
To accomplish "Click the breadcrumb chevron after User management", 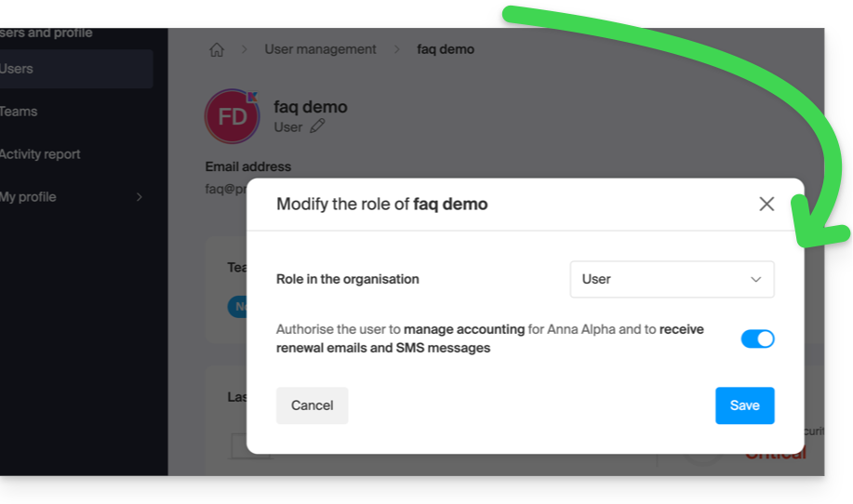I will pyautogui.click(x=396, y=49).
